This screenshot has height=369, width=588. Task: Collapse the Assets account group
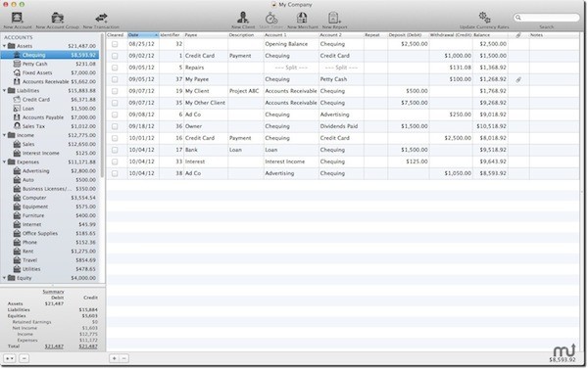click(5, 46)
